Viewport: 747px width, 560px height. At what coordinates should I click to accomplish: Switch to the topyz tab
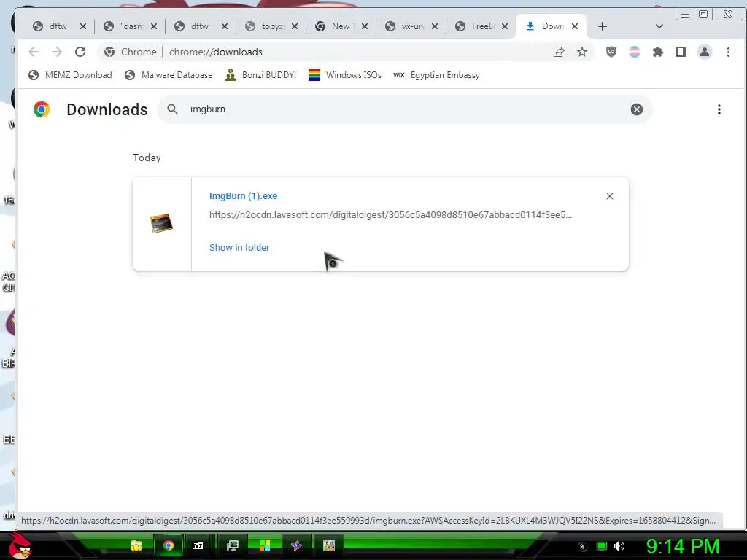pos(264,27)
